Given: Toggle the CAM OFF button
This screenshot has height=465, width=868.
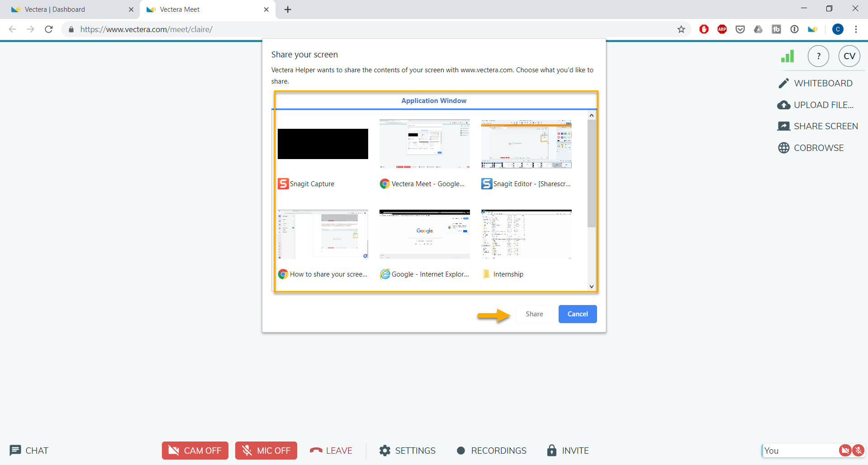Looking at the screenshot, I should tap(195, 451).
